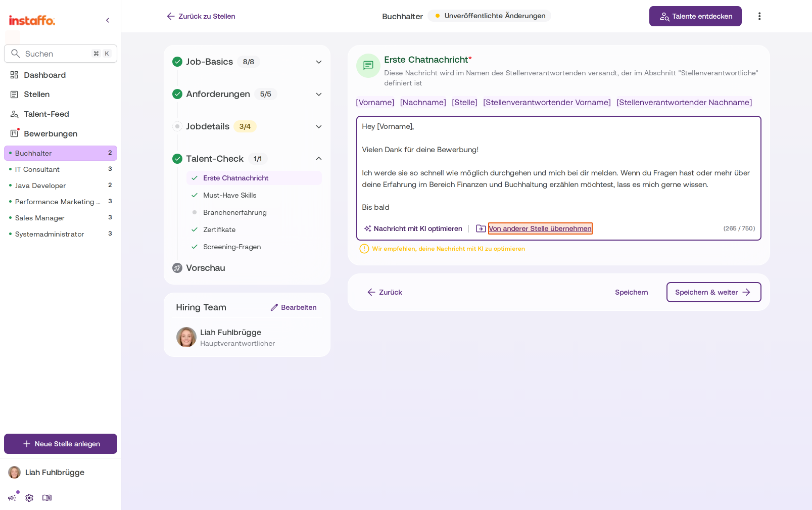Collapse the sidebar with the chevron icon
Screen dimensions: 812x510
[x=108, y=20]
